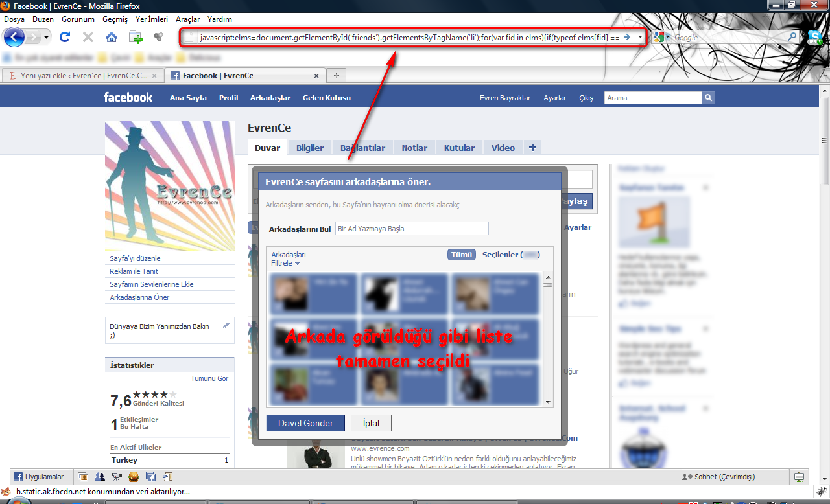The width and height of the screenshot is (830, 504).
Task: Open the Araçlar menu
Action: 187,19
